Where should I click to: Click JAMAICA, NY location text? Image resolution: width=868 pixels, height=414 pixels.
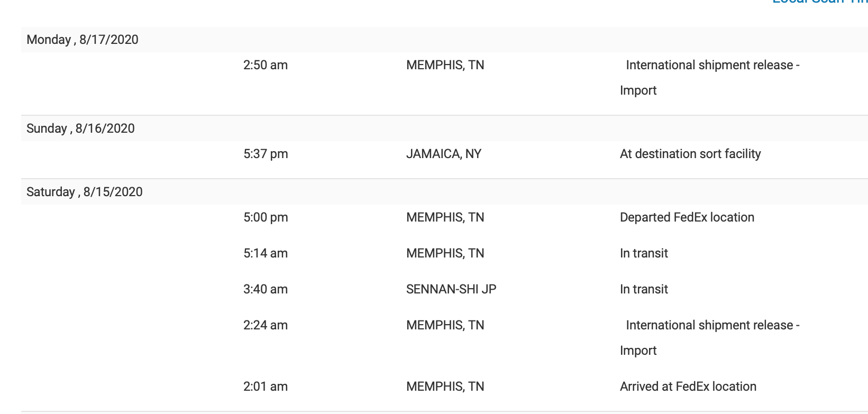coord(444,154)
